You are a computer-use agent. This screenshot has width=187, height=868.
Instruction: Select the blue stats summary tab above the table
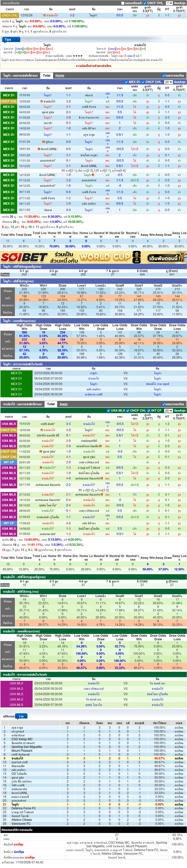click(21, 716)
